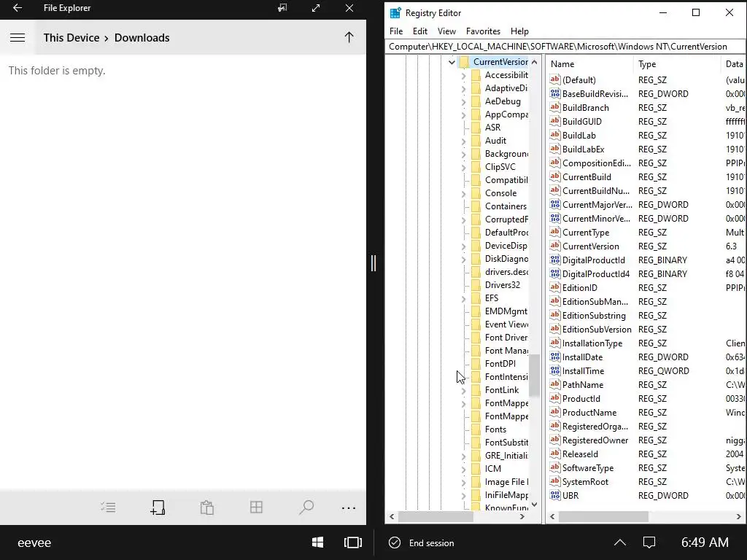Click the InstallTime QWORD value icon
Screen dimensions: 747x560
(555, 370)
